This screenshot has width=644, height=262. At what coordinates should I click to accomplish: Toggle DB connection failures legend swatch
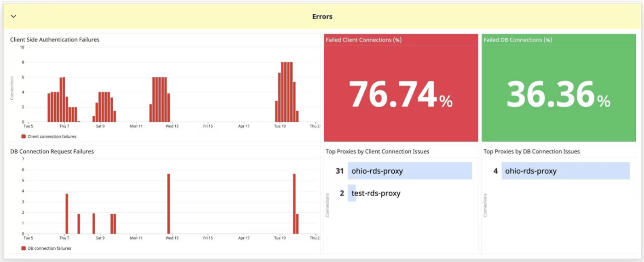[23, 248]
